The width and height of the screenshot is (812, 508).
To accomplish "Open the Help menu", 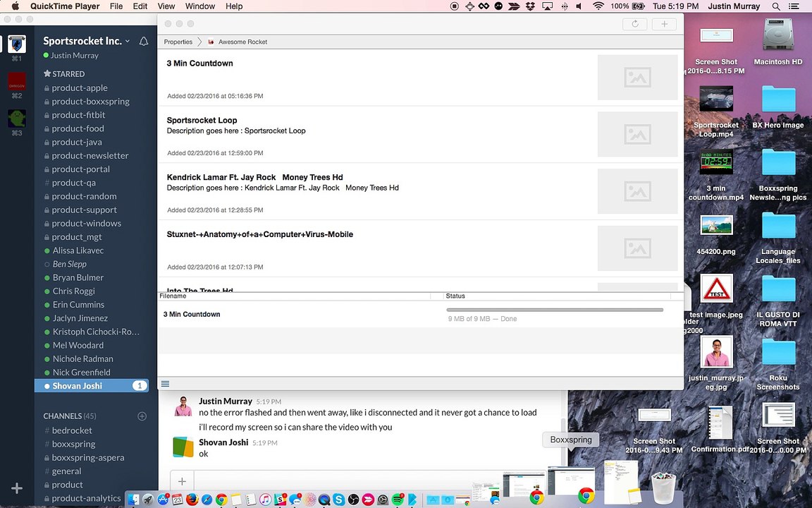I will click(x=234, y=6).
